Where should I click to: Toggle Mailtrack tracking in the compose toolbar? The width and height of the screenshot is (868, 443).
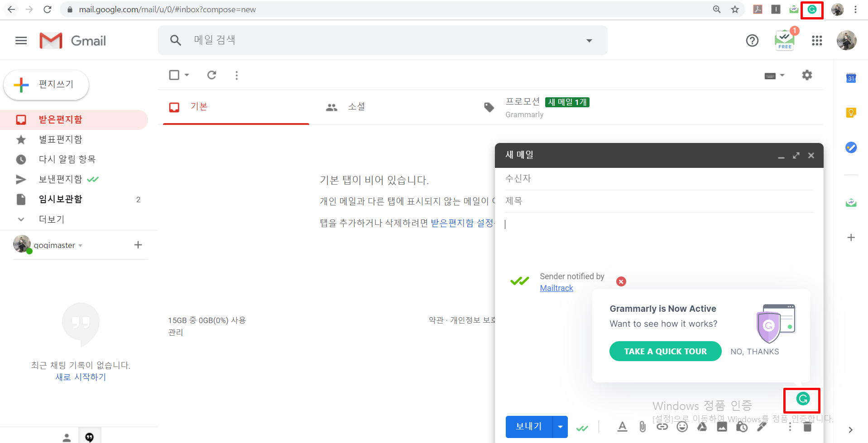[582, 427]
